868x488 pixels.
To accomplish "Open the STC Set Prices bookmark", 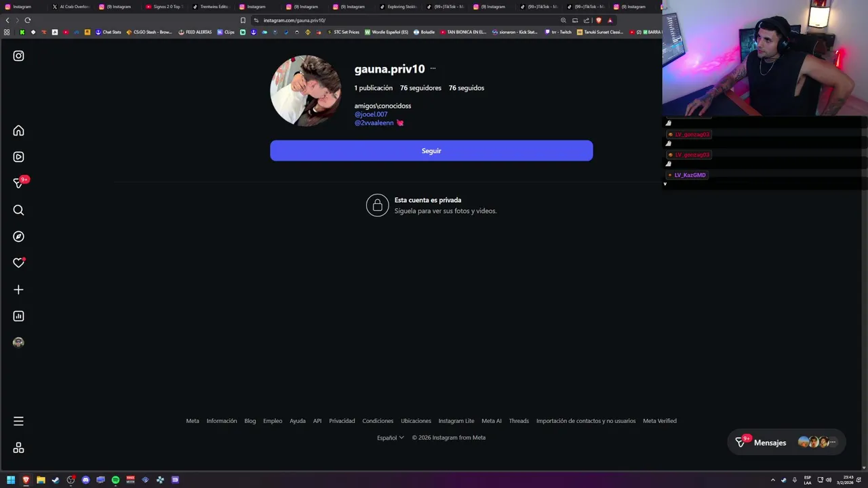I will pos(342,32).
